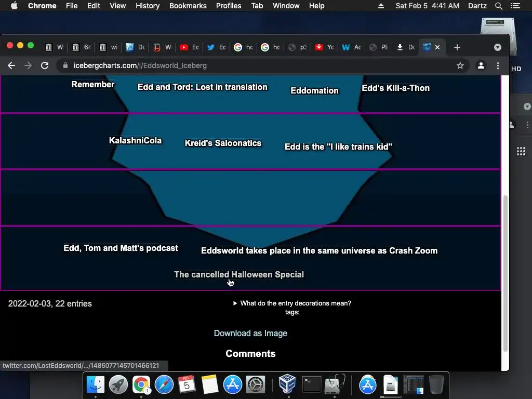Open the Google apps grid in background window
Screen dimensions: 532x399
point(521,151)
